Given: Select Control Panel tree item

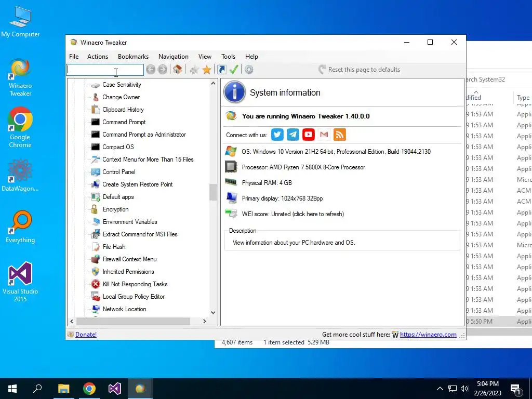Looking at the screenshot, I should (119, 172).
